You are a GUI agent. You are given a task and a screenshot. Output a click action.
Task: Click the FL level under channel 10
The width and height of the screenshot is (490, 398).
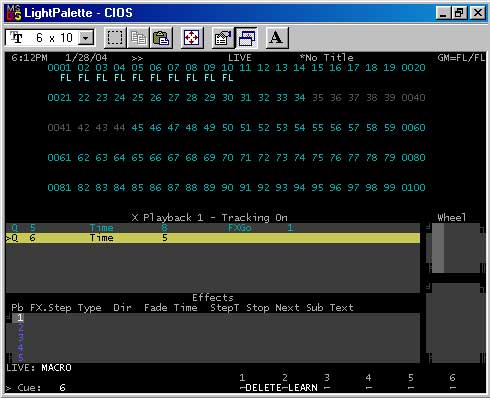pos(227,78)
